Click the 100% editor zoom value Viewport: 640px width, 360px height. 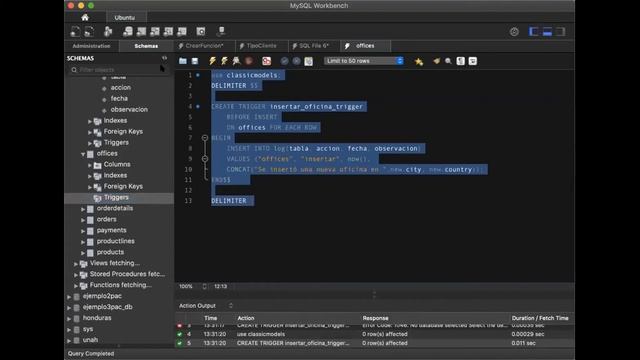point(186,287)
